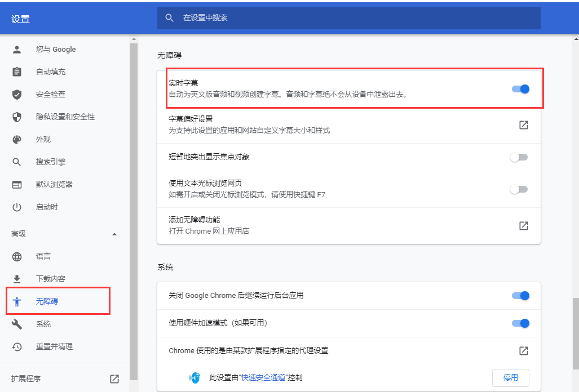Screen dimensions: 579x392
Task: Open 隐私设置和安全性 section
Action: tap(65, 117)
